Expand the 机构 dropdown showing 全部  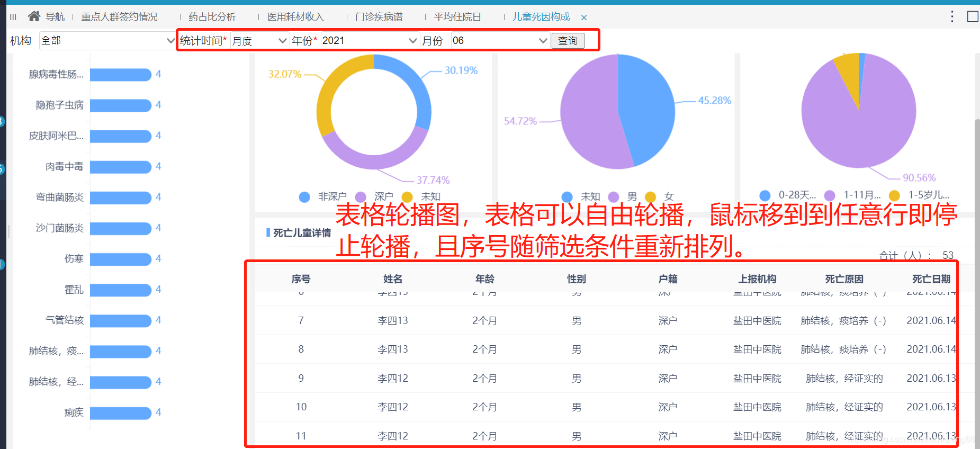[x=107, y=41]
